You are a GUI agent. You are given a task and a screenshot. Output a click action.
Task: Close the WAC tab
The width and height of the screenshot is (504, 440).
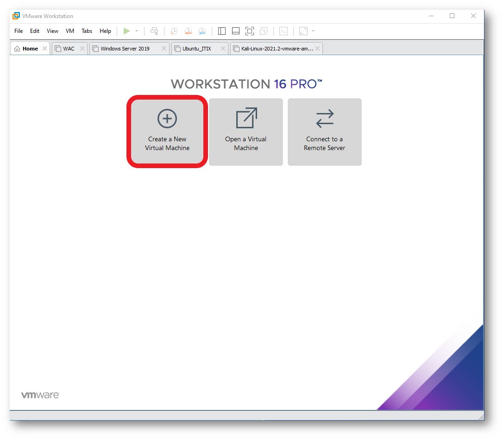point(82,48)
